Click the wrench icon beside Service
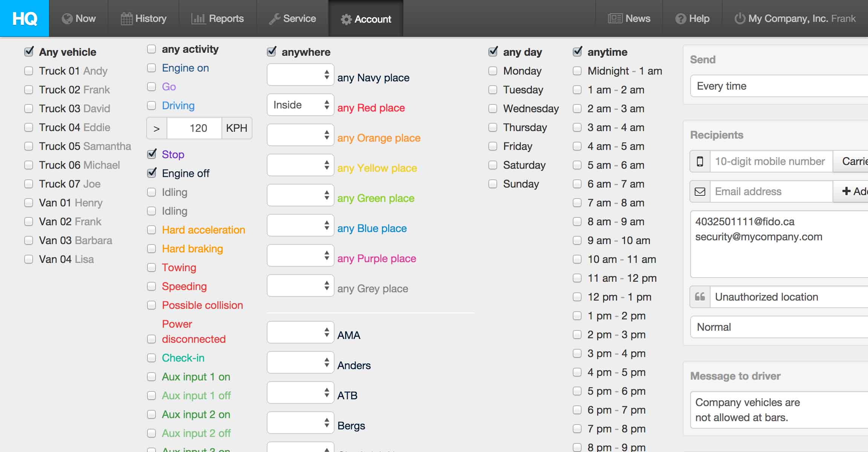Viewport: 868px width, 452px height. 274,19
